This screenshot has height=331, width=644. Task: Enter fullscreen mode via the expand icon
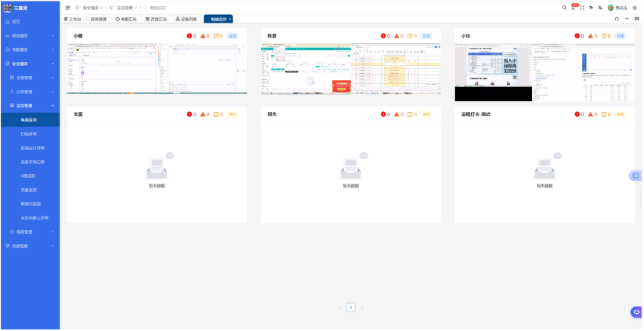(x=582, y=8)
